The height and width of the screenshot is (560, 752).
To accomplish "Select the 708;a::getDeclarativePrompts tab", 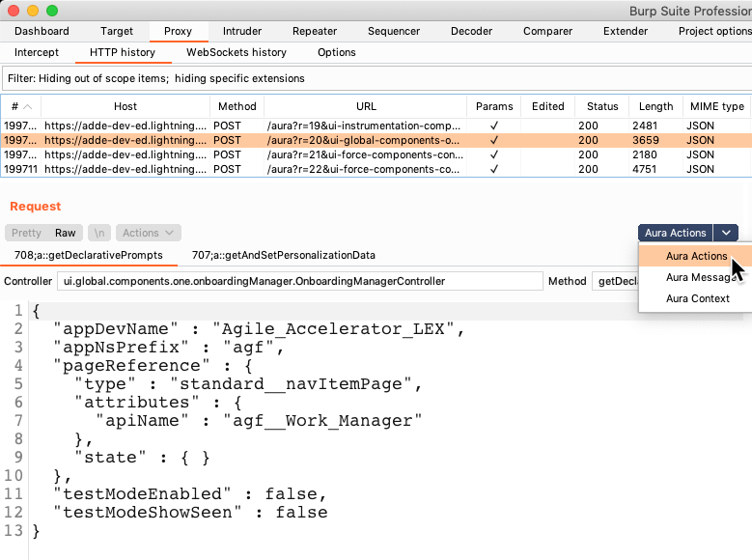I will pyautogui.click(x=89, y=255).
